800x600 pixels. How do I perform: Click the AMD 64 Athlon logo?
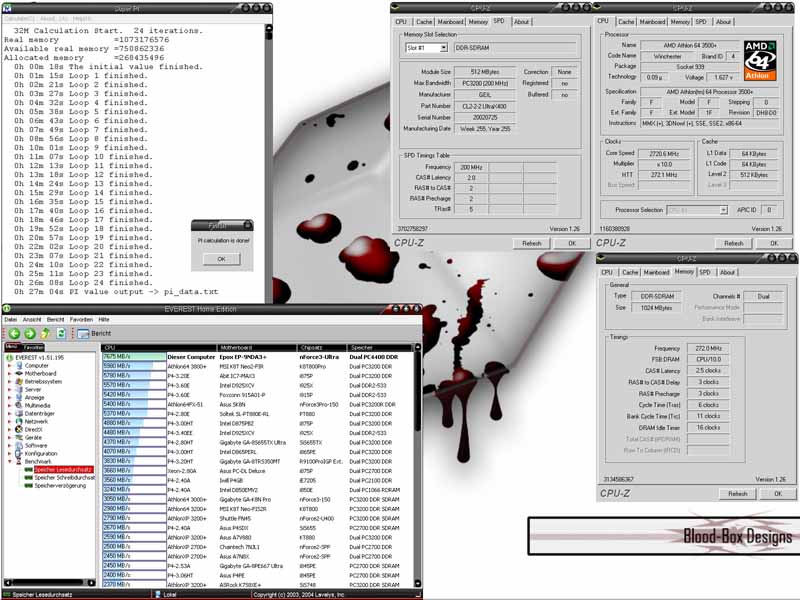point(760,60)
